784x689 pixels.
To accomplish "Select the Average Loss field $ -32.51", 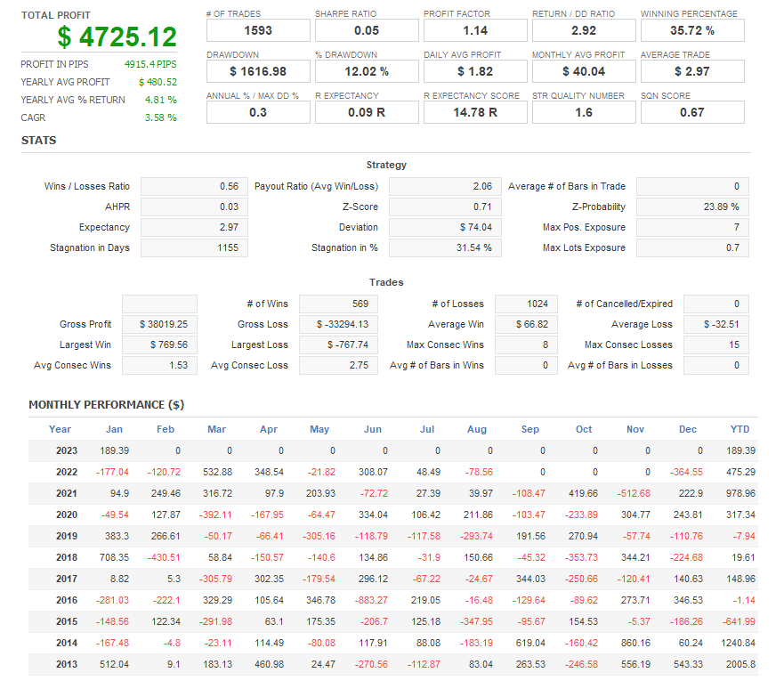I will coord(716,325).
